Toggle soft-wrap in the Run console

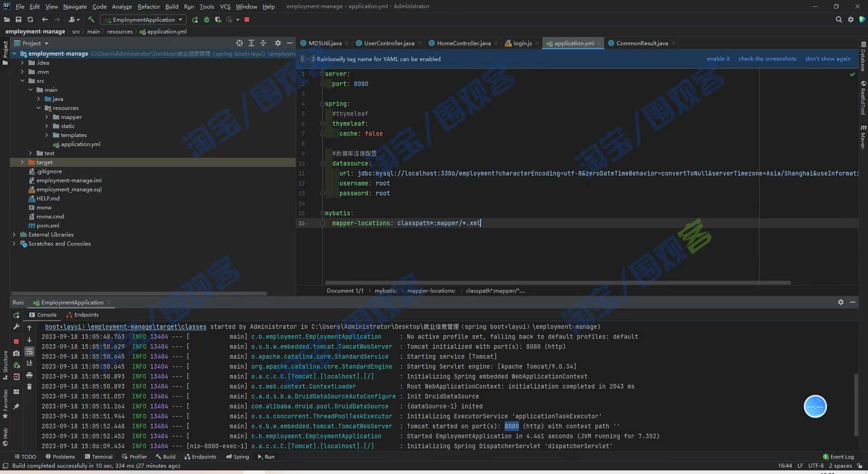tap(29, 351)
